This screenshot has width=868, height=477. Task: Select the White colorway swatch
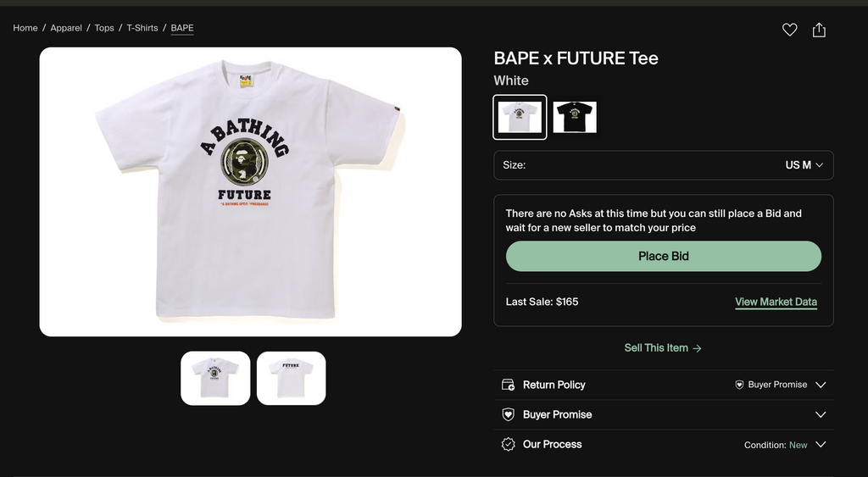coord(520,117)
